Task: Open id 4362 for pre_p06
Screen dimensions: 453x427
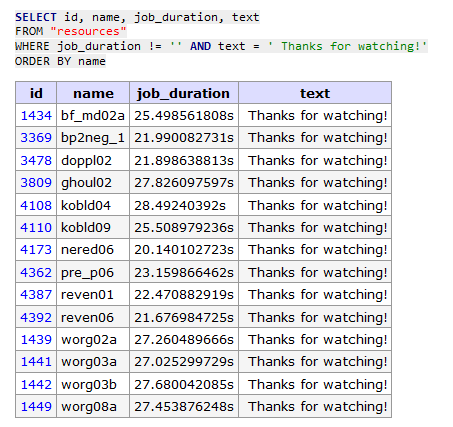Action: (36, 272)
